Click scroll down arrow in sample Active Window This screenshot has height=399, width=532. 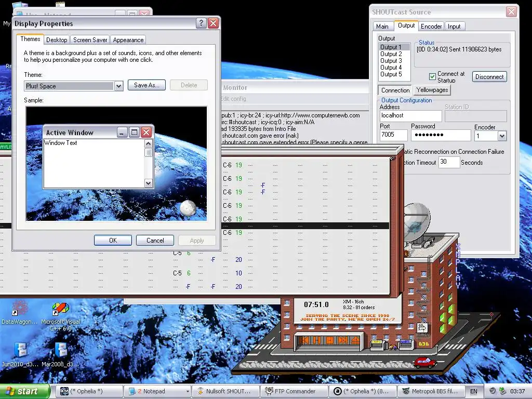(x=148, y=183)
